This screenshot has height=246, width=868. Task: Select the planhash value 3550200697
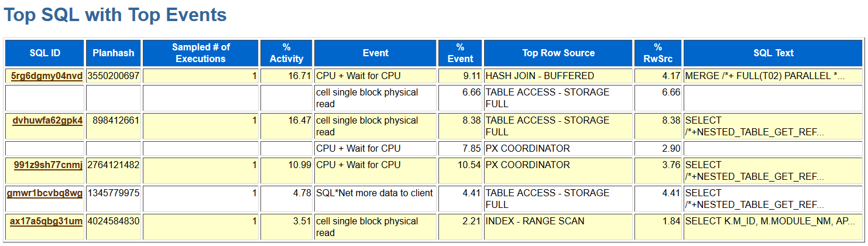[x=114, y=76]
